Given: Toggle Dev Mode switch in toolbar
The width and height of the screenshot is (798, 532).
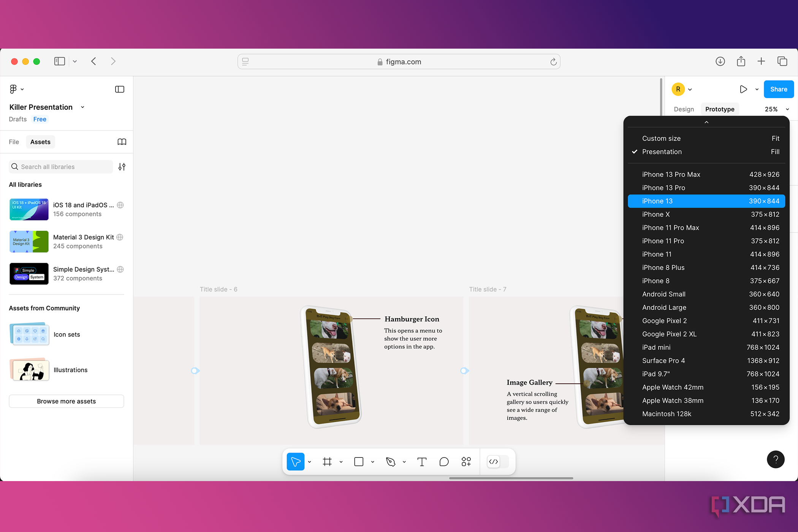Looking at the screenshot, I should tap(498, 462).
